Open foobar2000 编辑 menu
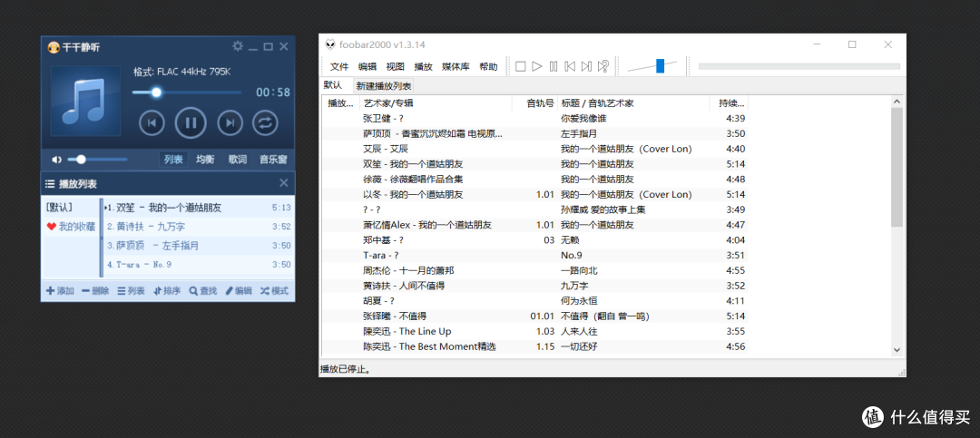Image resolution: width=980 pixels, height=438 pixels. (x=367, y=67)
